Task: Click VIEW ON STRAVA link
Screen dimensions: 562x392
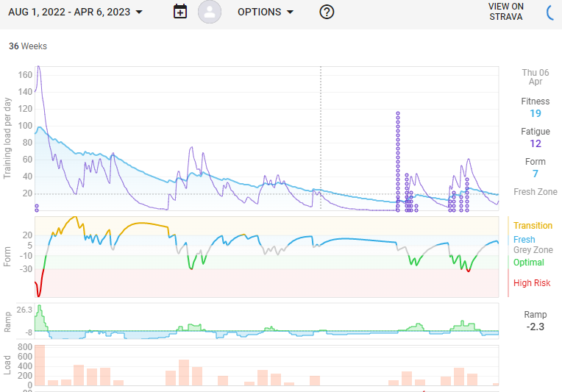Action: 506,12
